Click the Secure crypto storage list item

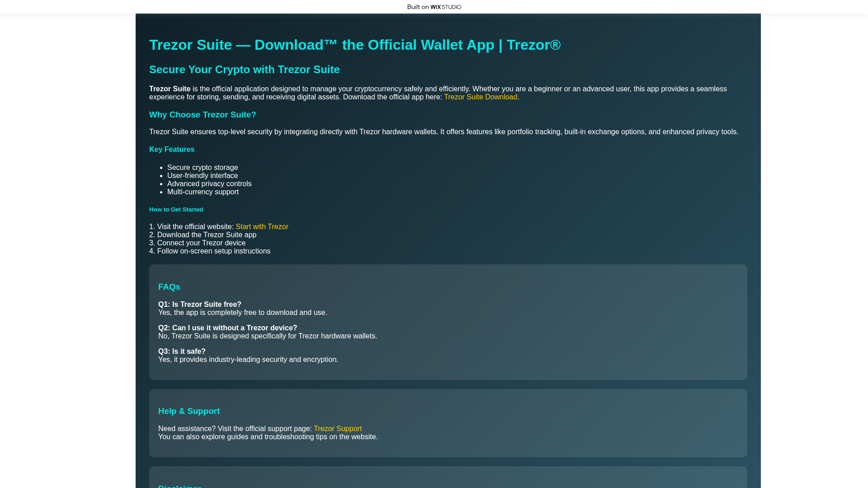[x=203, y=167]
